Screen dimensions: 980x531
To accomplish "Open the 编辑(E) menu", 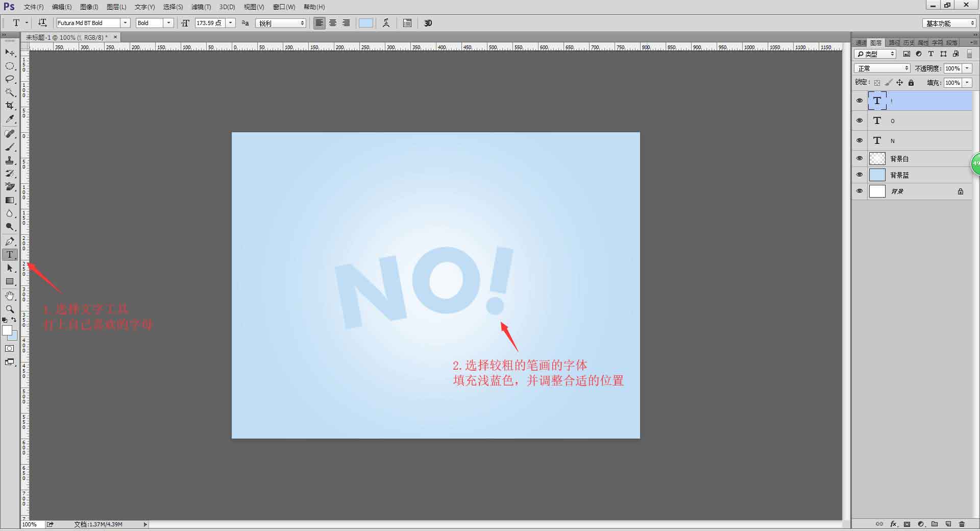I will [62, 7].
